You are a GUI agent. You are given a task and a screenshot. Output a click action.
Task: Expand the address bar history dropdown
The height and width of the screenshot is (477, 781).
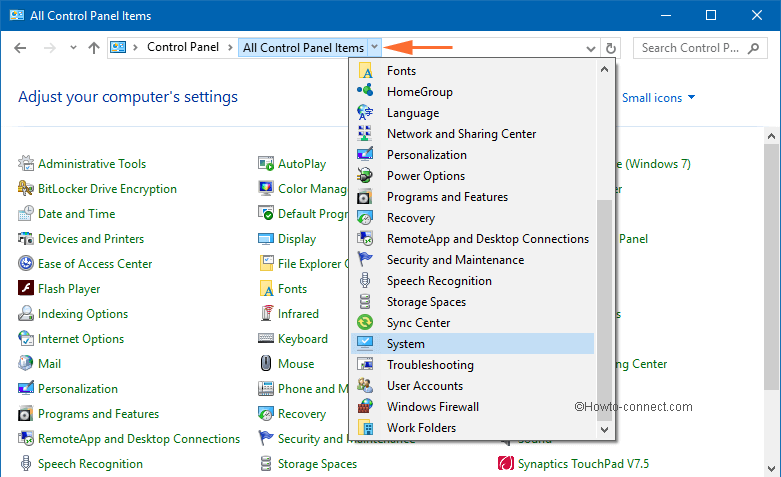[x=590, y=48]
